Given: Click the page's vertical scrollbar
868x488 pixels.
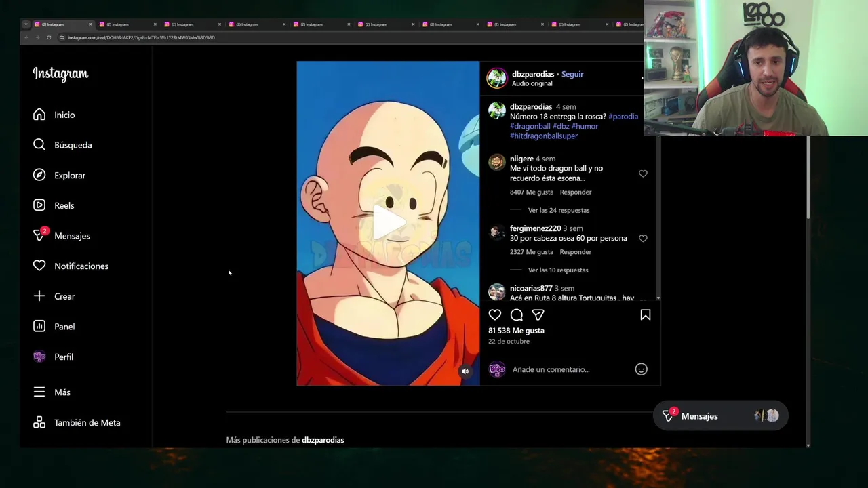Looking at the screenshot, I should coord(807,178).
